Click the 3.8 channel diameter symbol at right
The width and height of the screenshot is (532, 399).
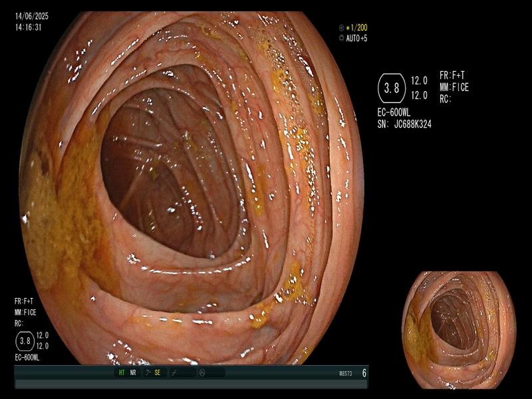[x=392, y=88]
